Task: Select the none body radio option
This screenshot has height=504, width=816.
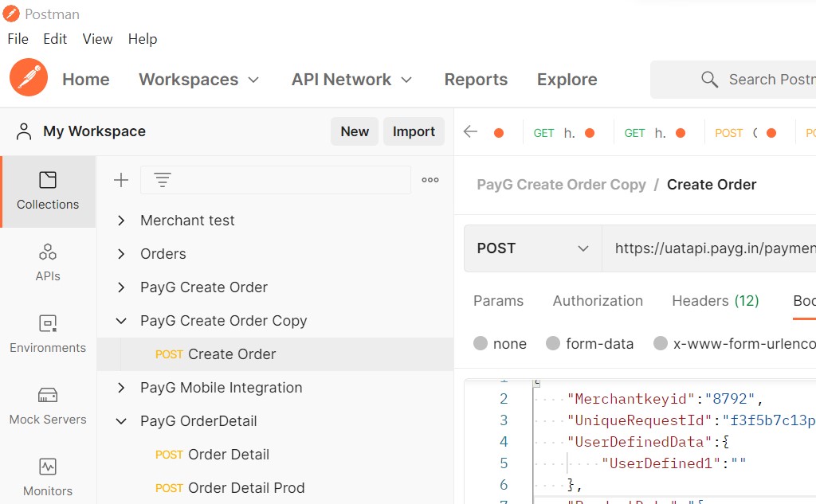Action: (x=481, y=343)
